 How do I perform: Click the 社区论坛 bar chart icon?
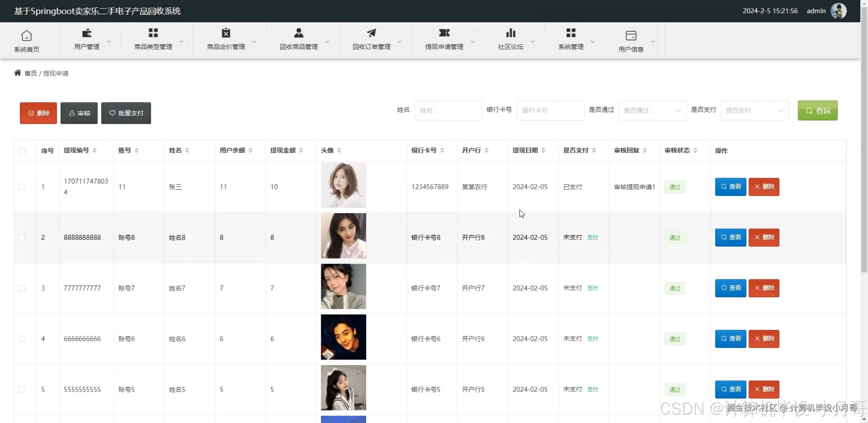tap(511, 33)
